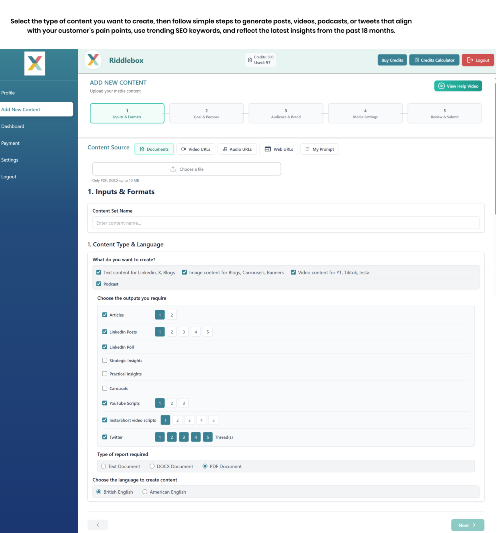Viewport: 500px width, 533px height.
Task: Select PDF Document report type
Action: click(205, 466)
